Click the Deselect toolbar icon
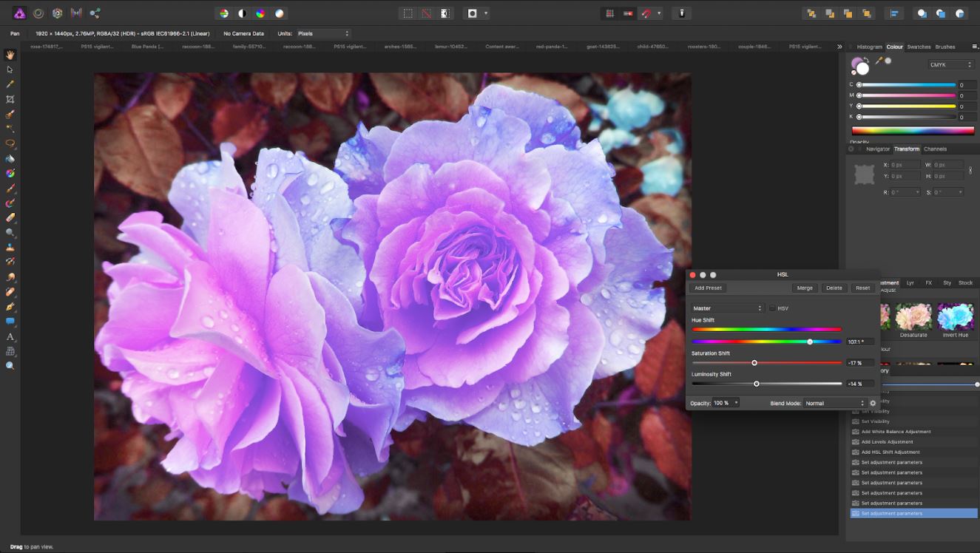The image size is (980, 553). (426, 13)
